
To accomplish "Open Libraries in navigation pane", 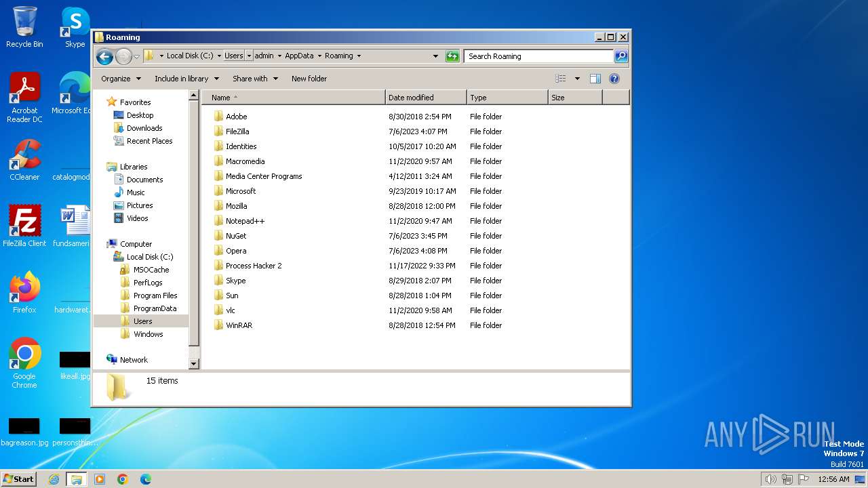I will point(134,167).
